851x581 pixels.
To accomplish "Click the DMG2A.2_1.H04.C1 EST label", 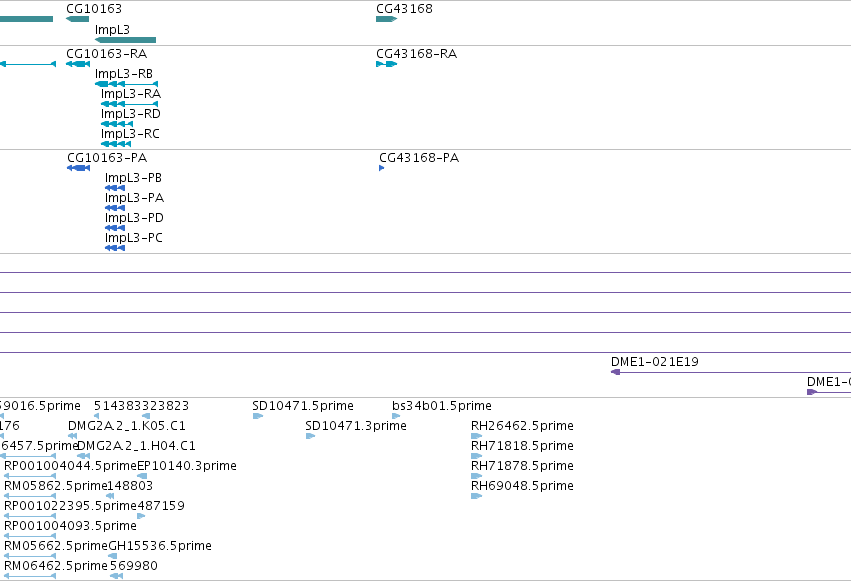I will tap(136, 446).
